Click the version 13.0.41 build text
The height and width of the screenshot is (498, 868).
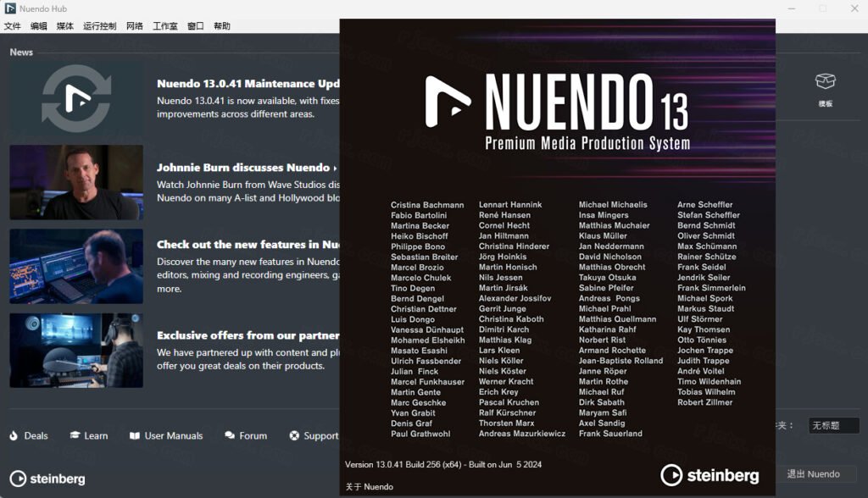coord(443,465)
